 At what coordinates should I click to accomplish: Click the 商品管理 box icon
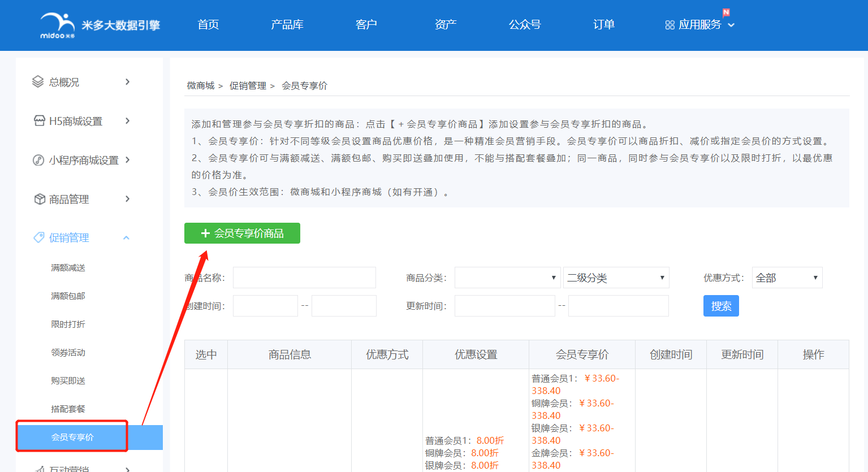[x=40, y=199]
